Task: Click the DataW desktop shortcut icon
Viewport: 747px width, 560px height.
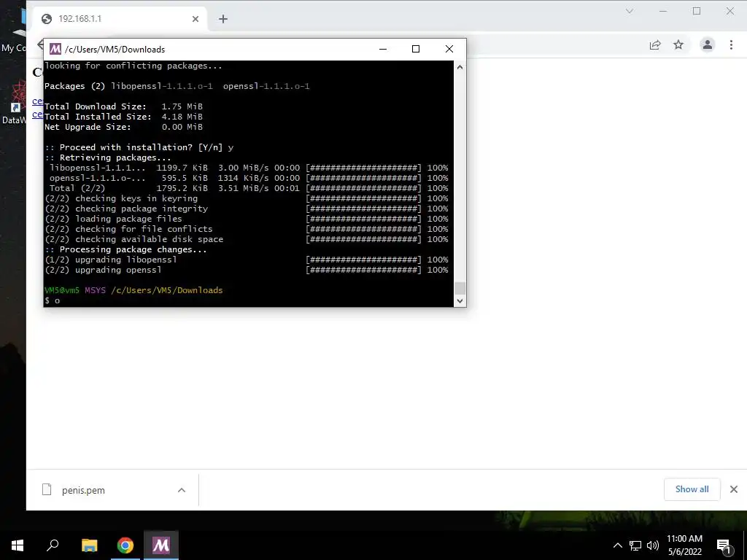Action: [16, 102]
